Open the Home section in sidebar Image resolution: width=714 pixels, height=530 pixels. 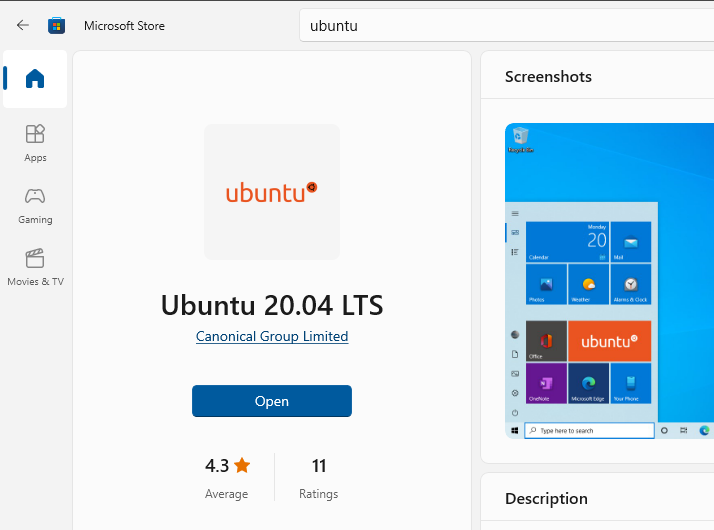point(35,79)
